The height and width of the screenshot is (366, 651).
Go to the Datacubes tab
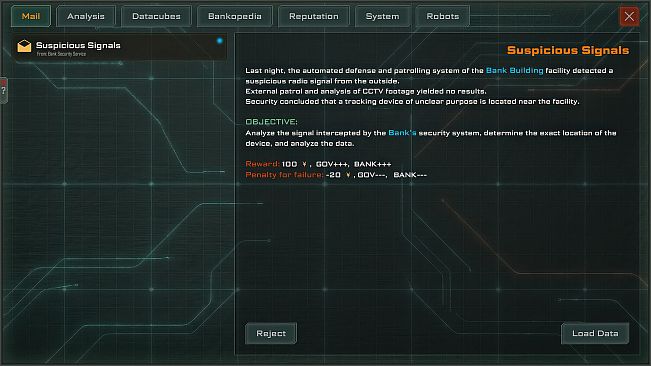click(156, 16)
